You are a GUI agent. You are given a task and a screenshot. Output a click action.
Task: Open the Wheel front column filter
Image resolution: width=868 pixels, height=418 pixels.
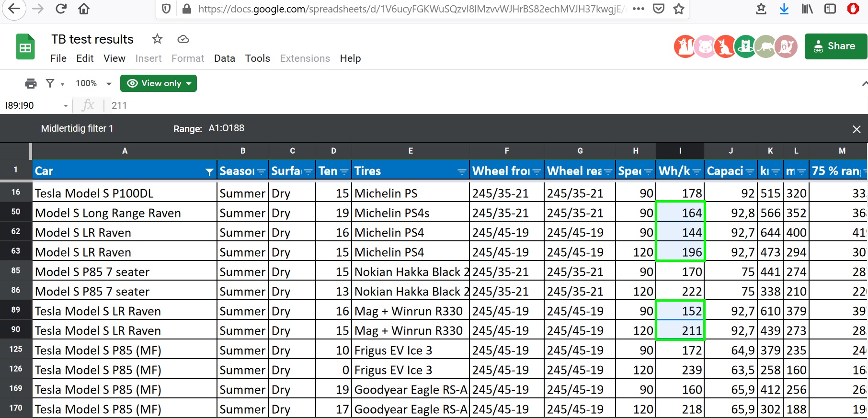point(537,171)
